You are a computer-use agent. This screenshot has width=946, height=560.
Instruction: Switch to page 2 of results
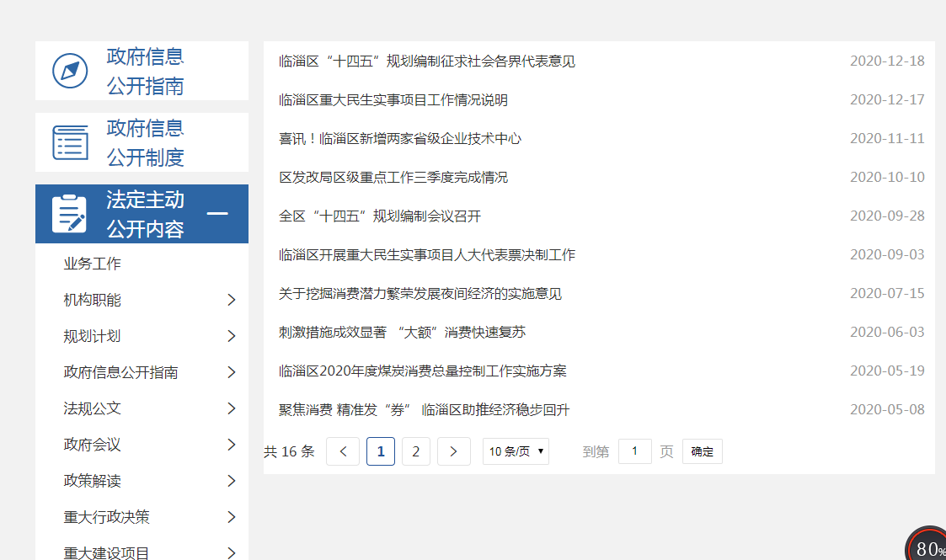[415, 451]
